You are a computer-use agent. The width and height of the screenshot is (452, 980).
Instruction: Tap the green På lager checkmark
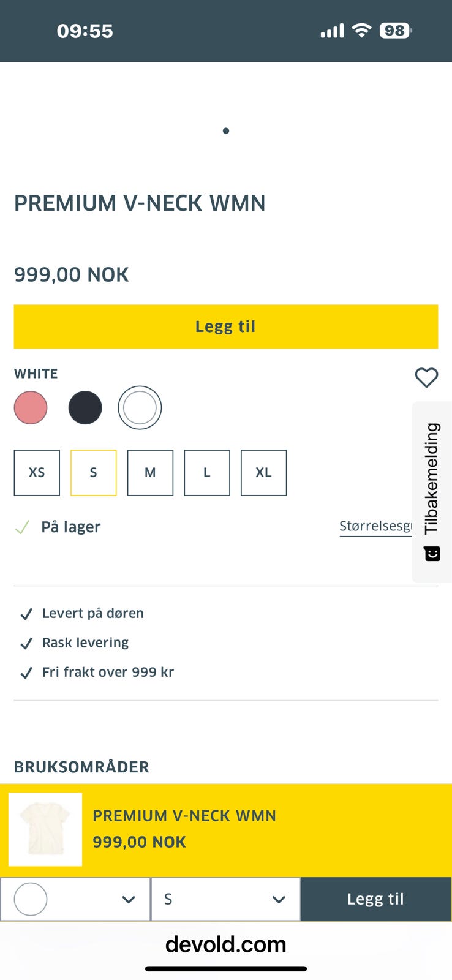coord(22,527)
